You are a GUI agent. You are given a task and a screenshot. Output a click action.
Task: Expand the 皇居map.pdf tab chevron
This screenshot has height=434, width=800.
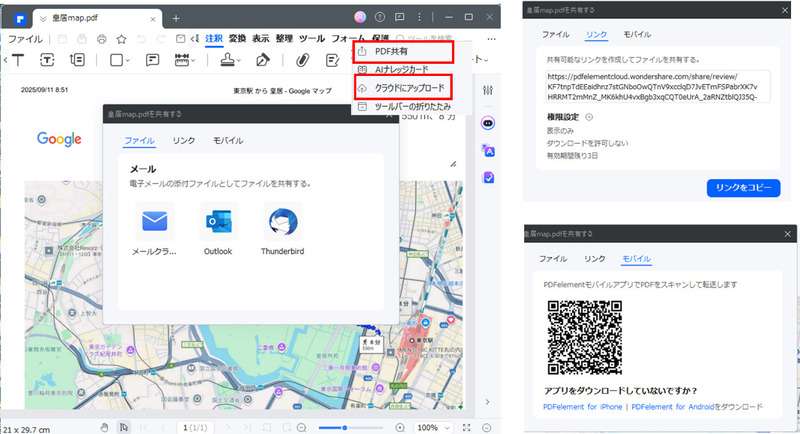(43, 19)
